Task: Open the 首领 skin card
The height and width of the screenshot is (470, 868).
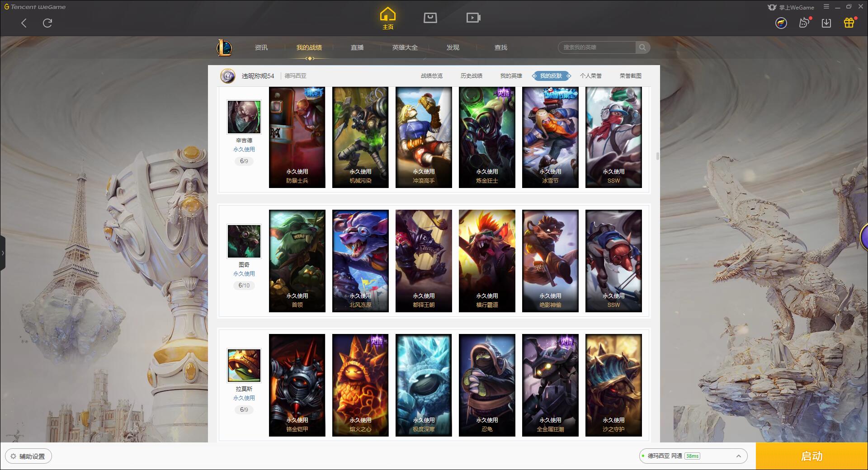Action: tap(297, 261)
